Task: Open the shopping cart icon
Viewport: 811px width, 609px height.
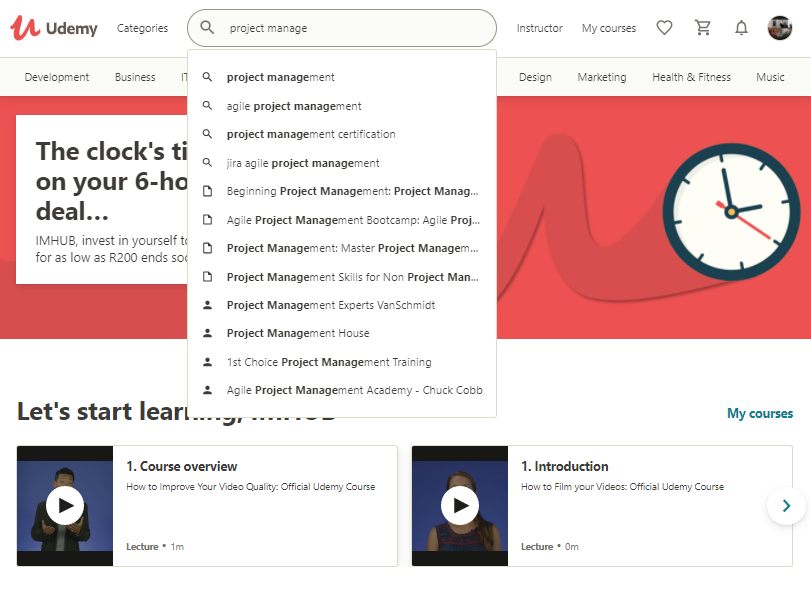Action: pos(702,27)
